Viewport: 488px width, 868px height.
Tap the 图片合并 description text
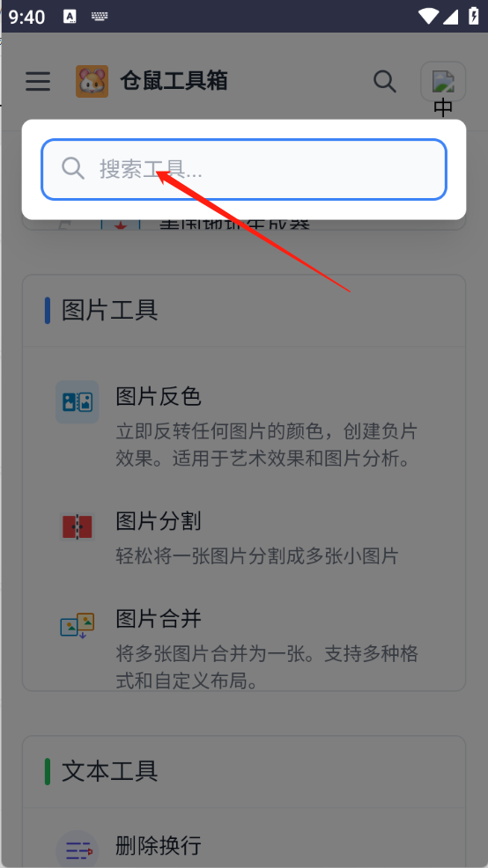(x=266, y=667)
